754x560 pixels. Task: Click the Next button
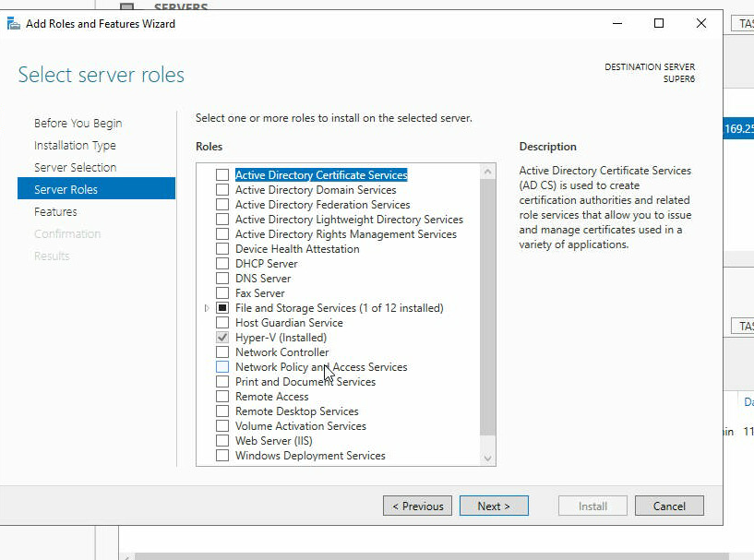tap(494, 506)
